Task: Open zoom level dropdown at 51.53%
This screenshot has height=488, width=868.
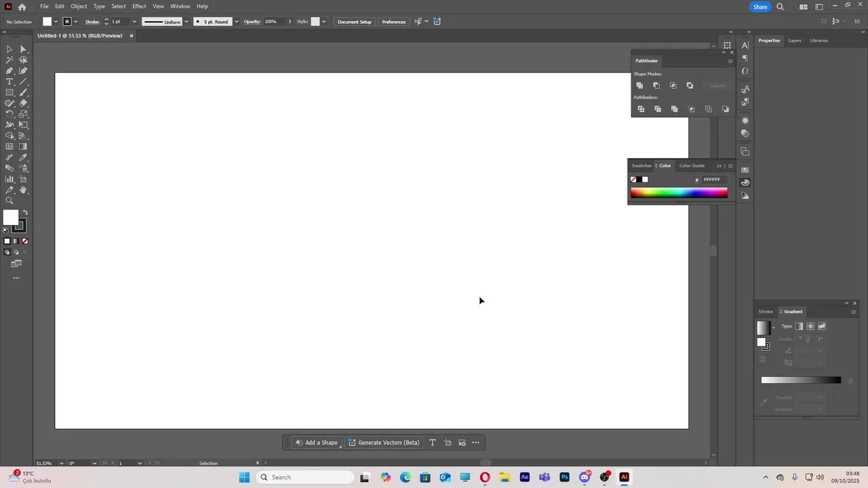Action: (x=62, y=464)
